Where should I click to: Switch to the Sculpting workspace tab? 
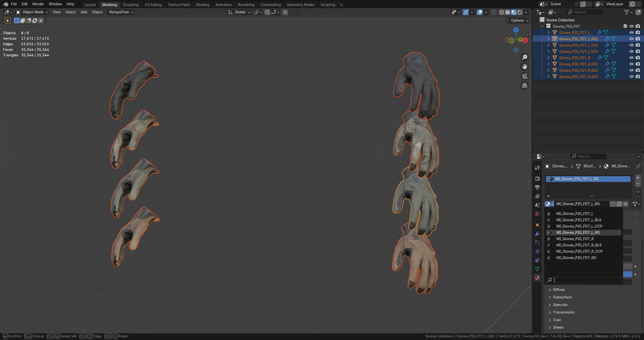click(x=131, y=5)
